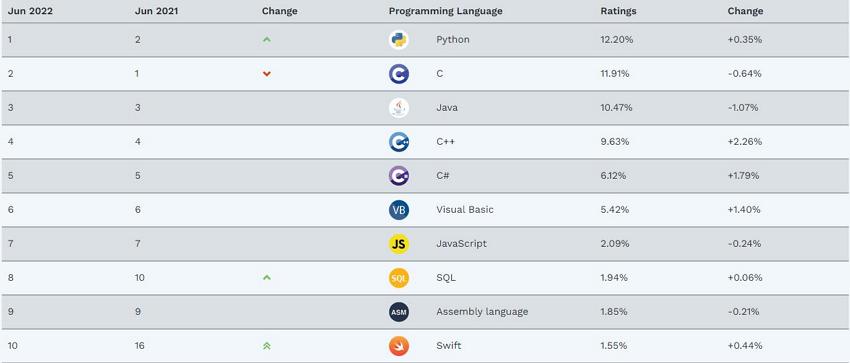This screenshot has height=363, width=850.
Task: Click the Swift bird logo icon
Action: click(x=398, y=346)
